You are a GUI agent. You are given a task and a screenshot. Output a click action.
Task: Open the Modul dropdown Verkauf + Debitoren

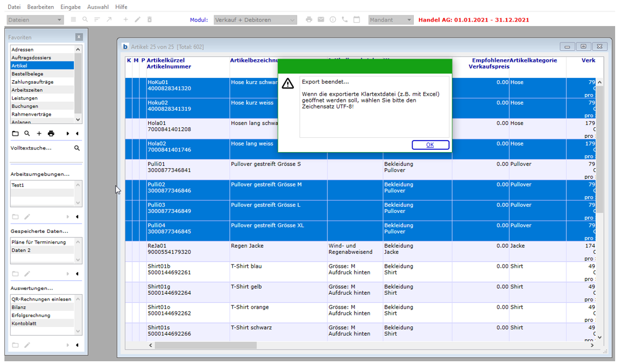point(256,20)
